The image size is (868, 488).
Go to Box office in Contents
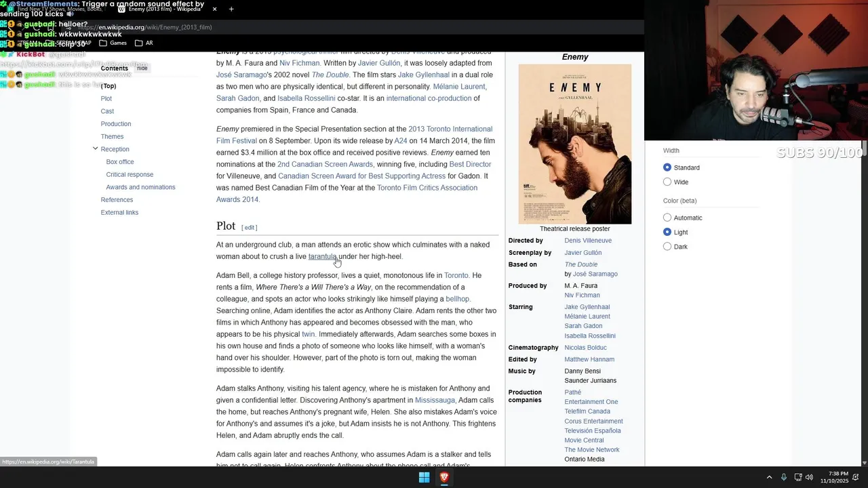coord(120,162)
